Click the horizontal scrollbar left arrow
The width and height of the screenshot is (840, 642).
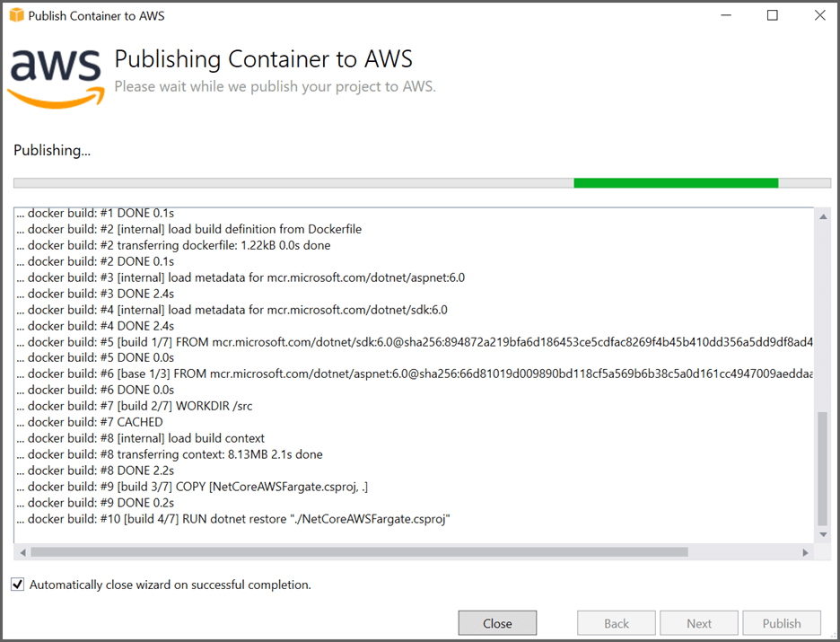click(x=21, y=550)
